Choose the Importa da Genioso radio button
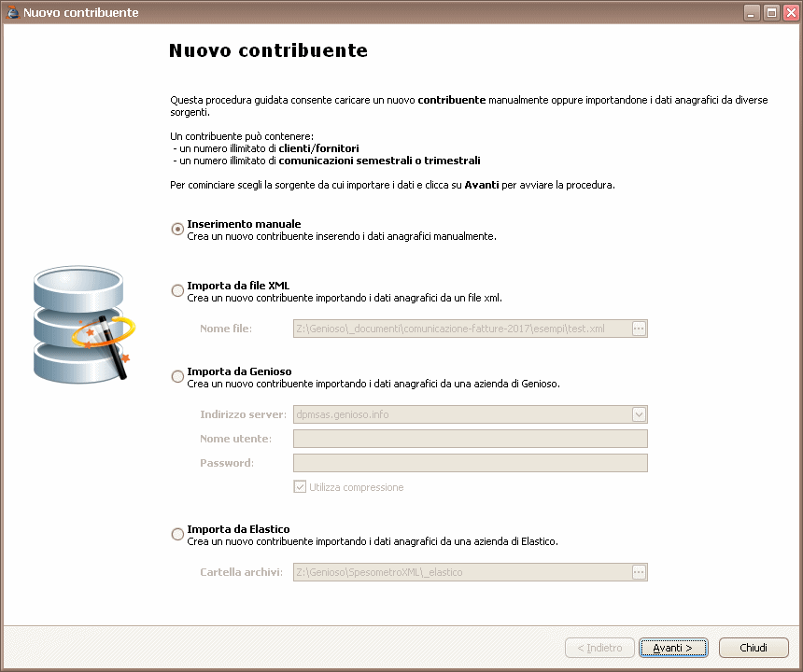 click(x=177, y=377)
